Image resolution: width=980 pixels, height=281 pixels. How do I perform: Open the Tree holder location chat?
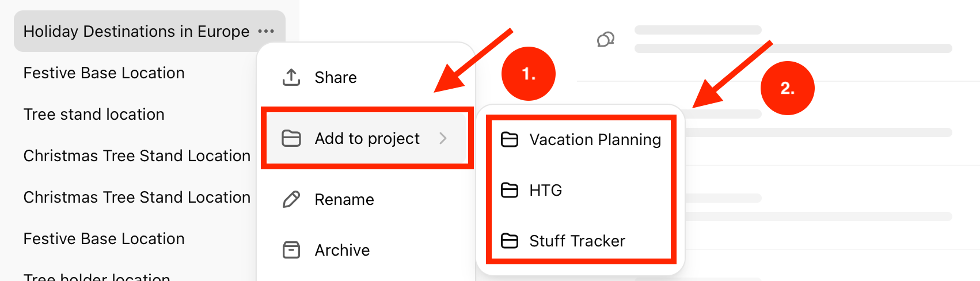[97, 277]
